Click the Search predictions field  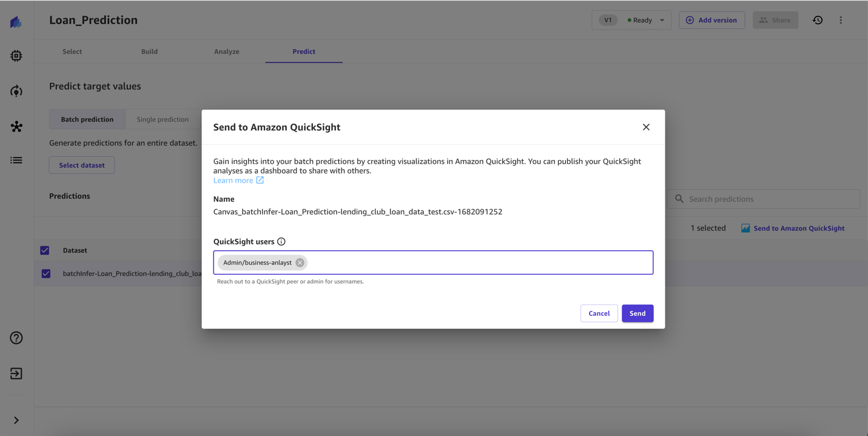pyautogui.click(x=764, y=199)
